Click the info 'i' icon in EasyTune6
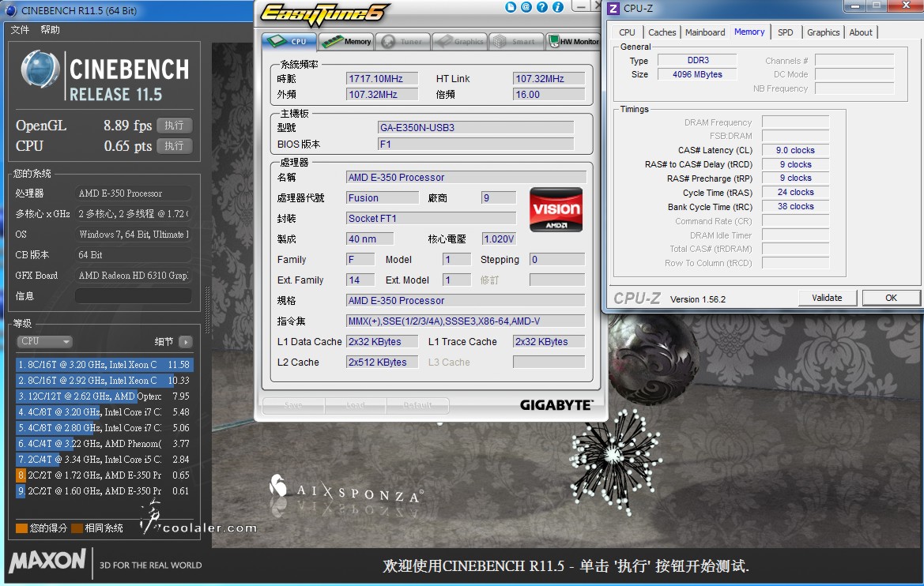The image size is (924, 586). [557, 7]
